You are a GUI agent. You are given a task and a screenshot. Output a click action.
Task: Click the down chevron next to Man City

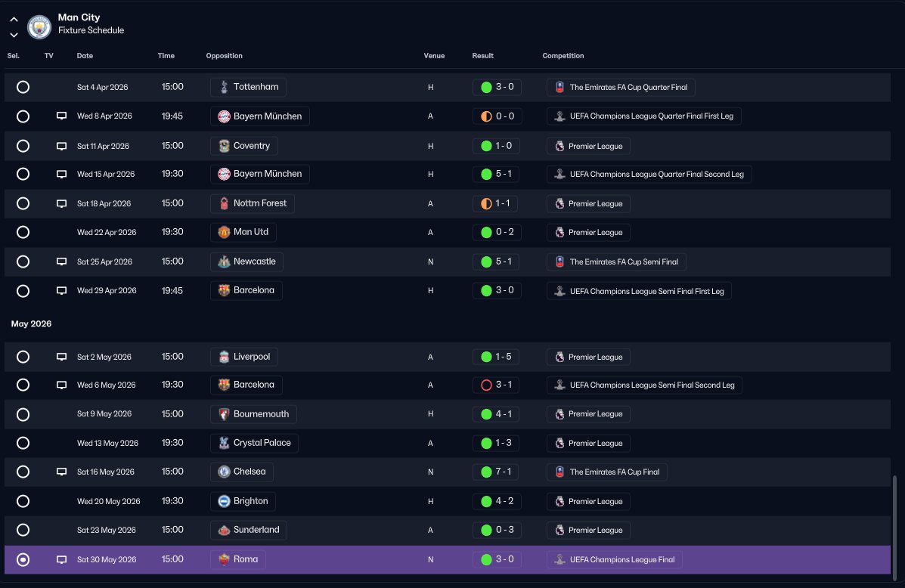pos(14,35)
